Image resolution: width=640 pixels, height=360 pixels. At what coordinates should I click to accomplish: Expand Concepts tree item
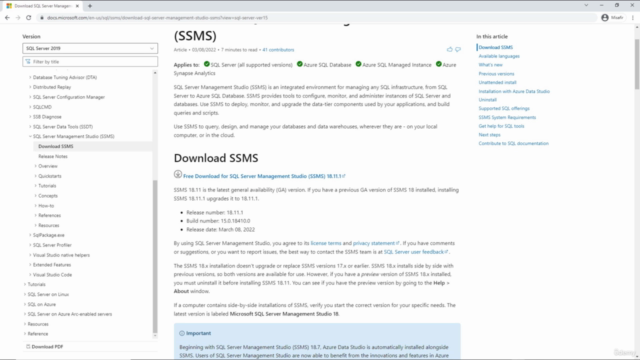(36, 196)
